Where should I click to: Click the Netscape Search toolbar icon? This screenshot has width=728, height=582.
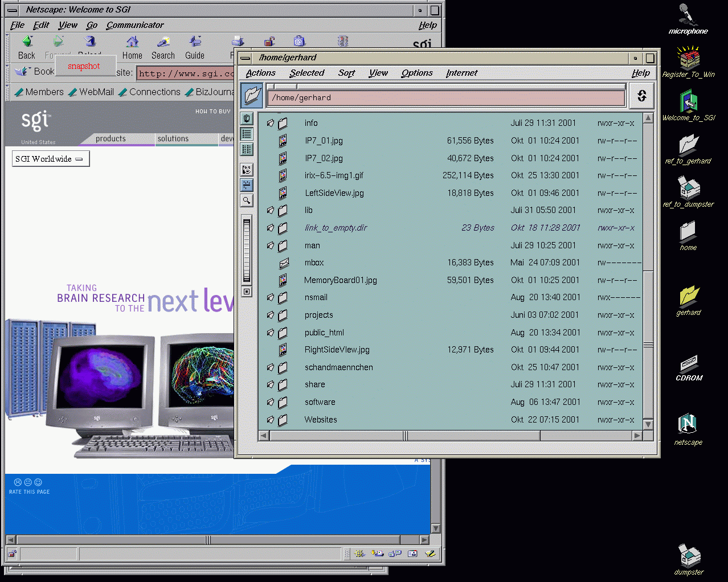click(163, 47)
